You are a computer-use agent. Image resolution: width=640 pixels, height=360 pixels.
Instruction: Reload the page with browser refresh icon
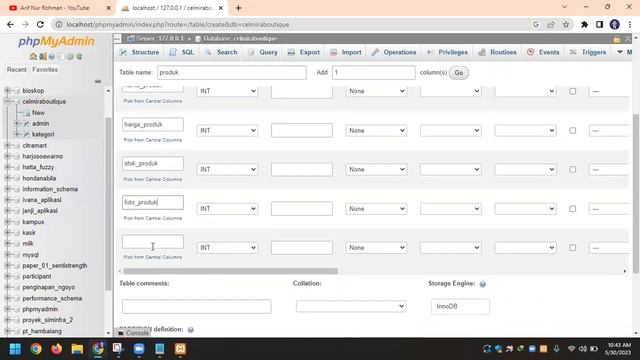[x=40, y=24]
